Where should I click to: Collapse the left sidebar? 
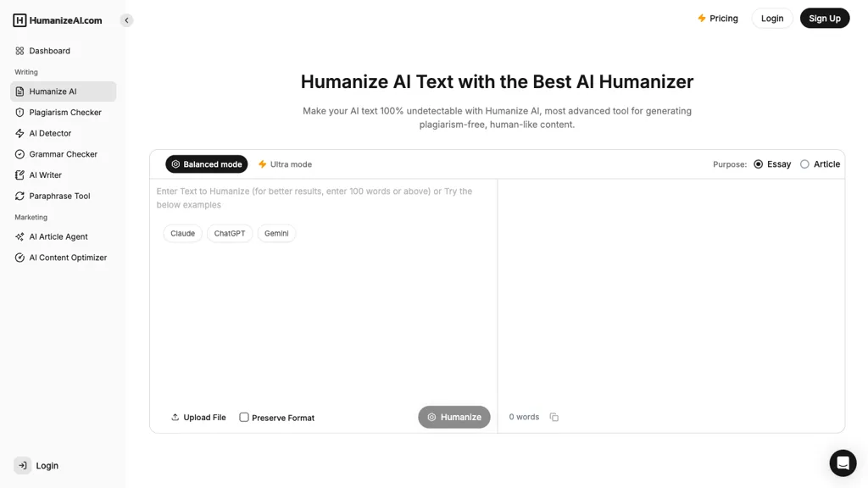[126, 19]
